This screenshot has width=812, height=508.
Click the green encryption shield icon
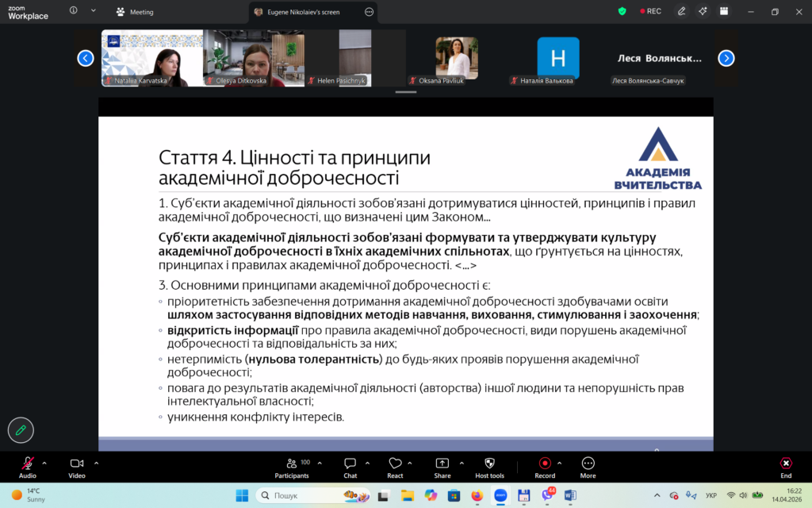tap(622, 11)
